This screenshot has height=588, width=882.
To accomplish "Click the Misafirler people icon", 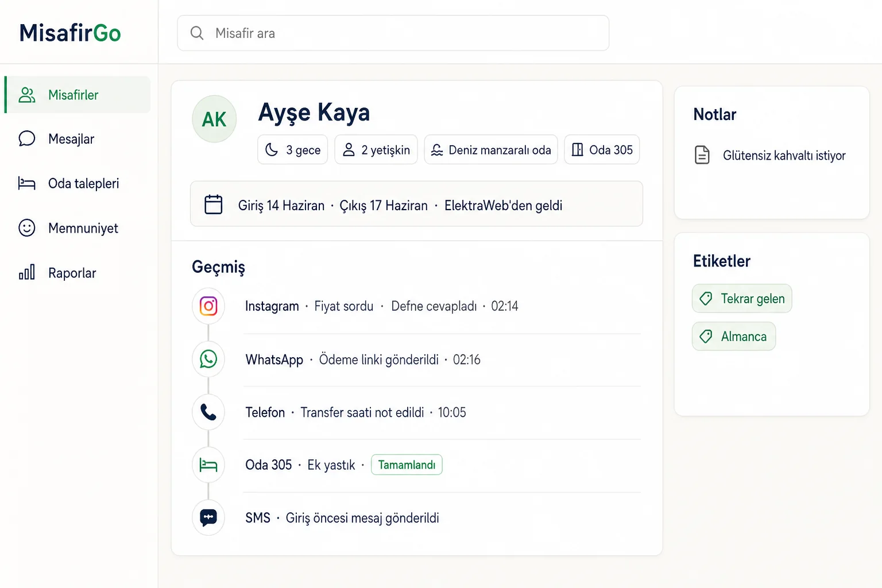I will 27,95.
